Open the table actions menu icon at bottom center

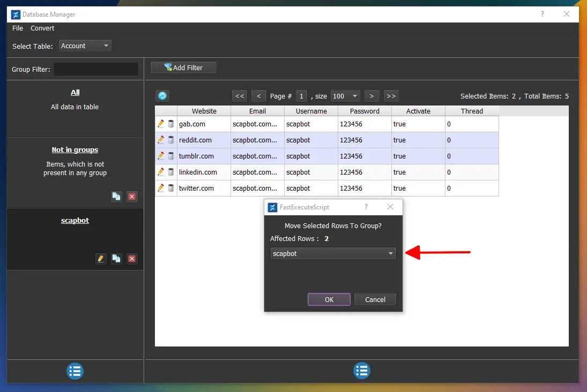[x=362, y=371]
